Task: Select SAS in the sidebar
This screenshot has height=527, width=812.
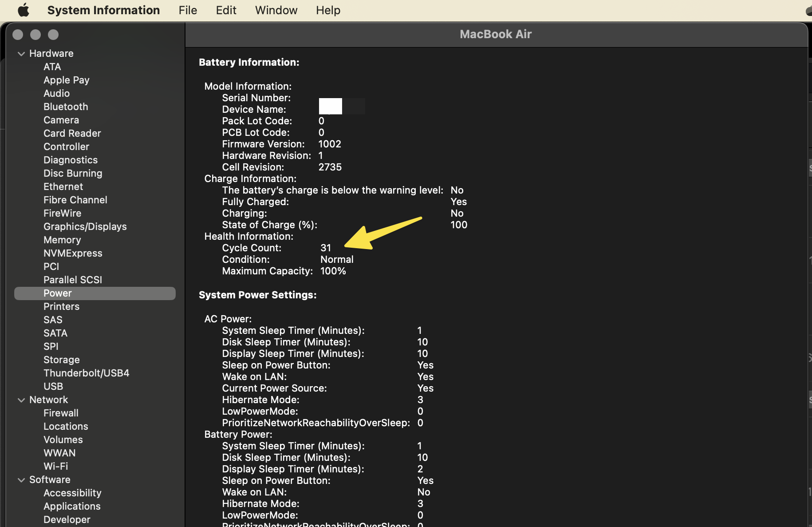Action: pyautogui.click(x=53, y=320)
